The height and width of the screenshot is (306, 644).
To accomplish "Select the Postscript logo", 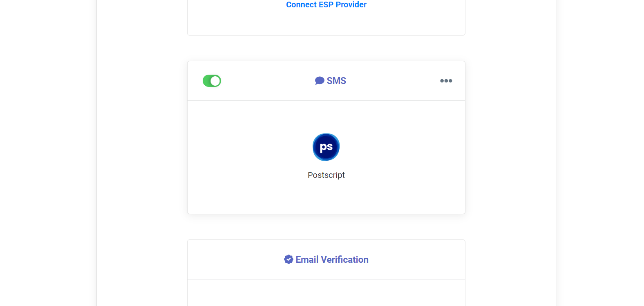I will [326, 147].
